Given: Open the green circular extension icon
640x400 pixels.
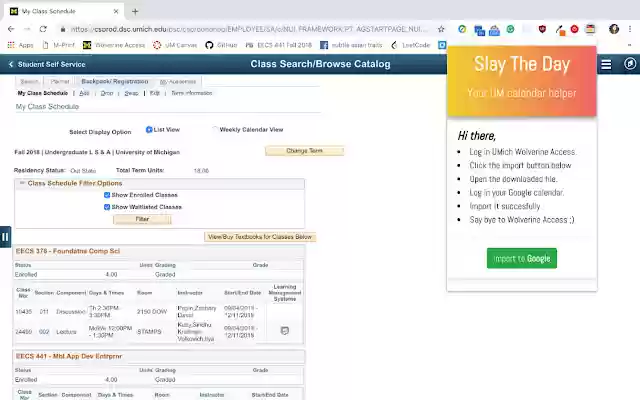Looking at the screenshot, I should coord(510,29).
